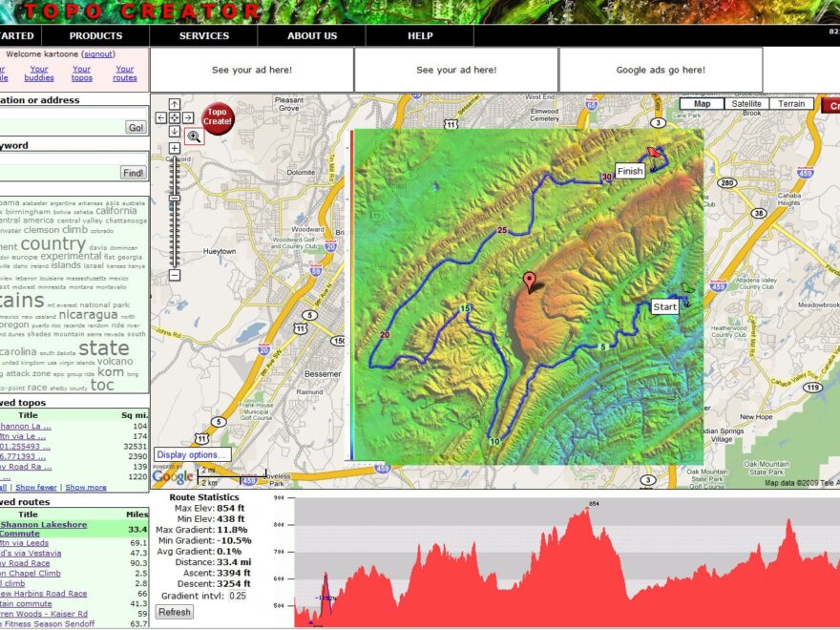The height and width of the screenshot is (630, 840).
Task: Pan the map down with the arrow
Action: [175, 131]
